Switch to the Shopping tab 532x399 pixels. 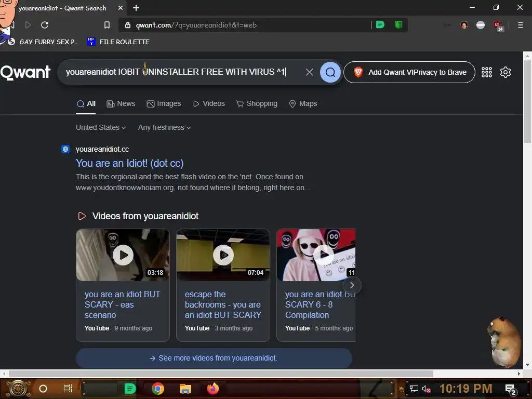pos(257,104)
